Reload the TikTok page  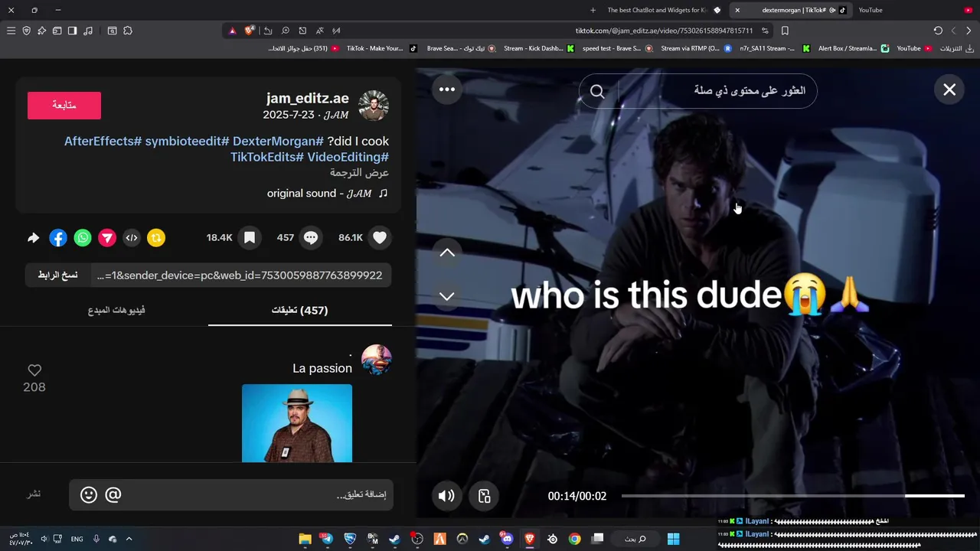click(x=938, y=31)
